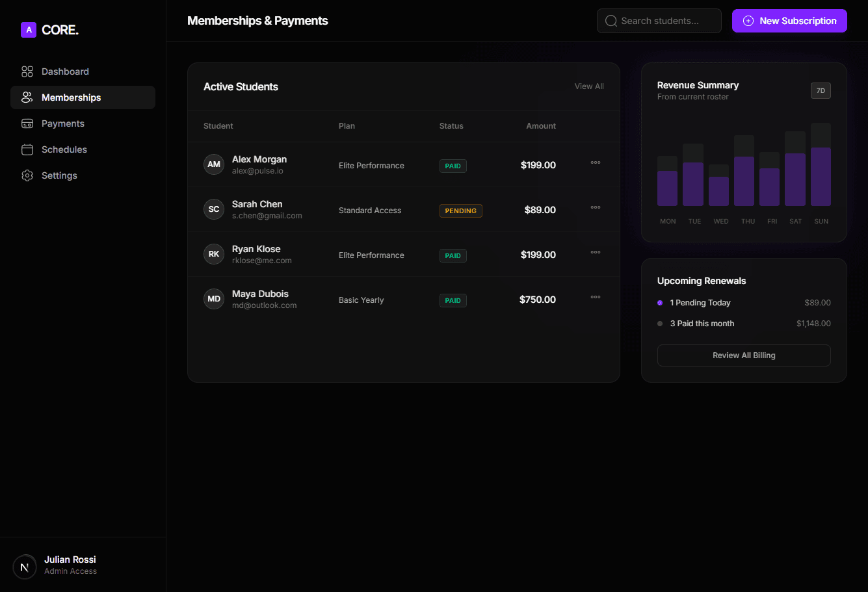Screen dimensions: 868x592
Task: Click the CORE logo icon
Action: pyautogui.click(x=29, y=30)
